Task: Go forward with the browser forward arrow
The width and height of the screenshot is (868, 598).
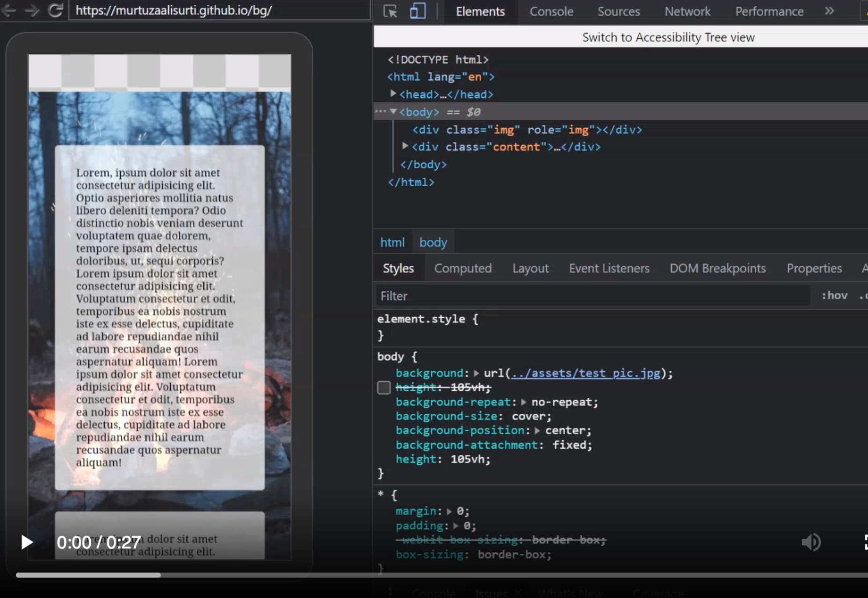Action: 31,10
